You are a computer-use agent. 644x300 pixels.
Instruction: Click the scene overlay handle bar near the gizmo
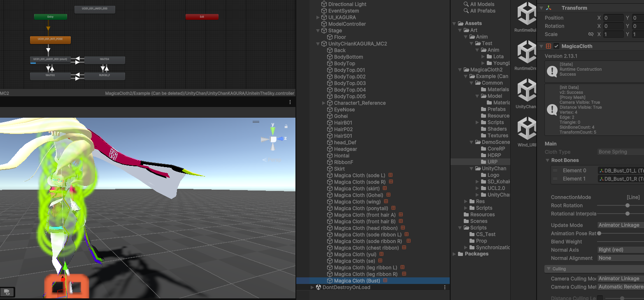(x=256, y=122)
